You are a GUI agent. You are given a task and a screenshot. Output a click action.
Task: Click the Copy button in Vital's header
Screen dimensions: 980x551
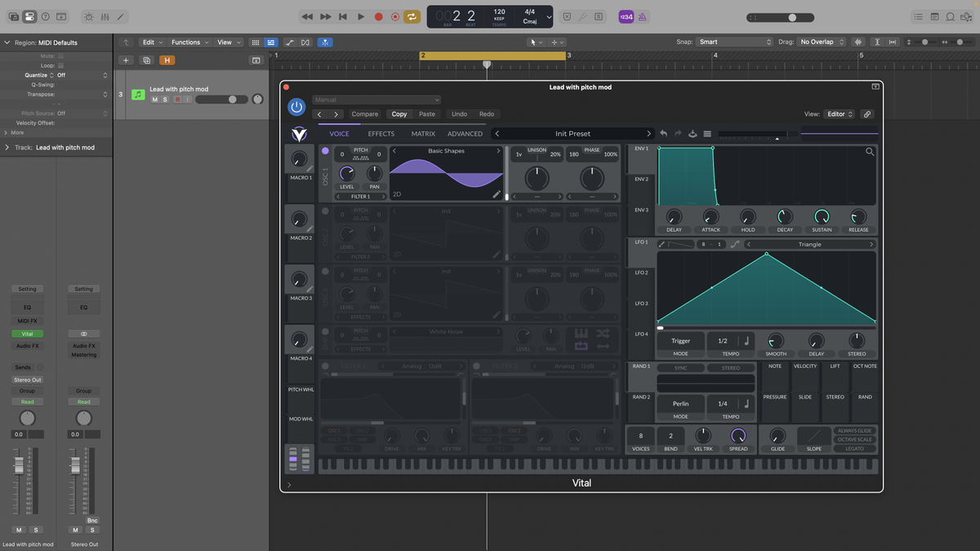[x=399, y=113]
